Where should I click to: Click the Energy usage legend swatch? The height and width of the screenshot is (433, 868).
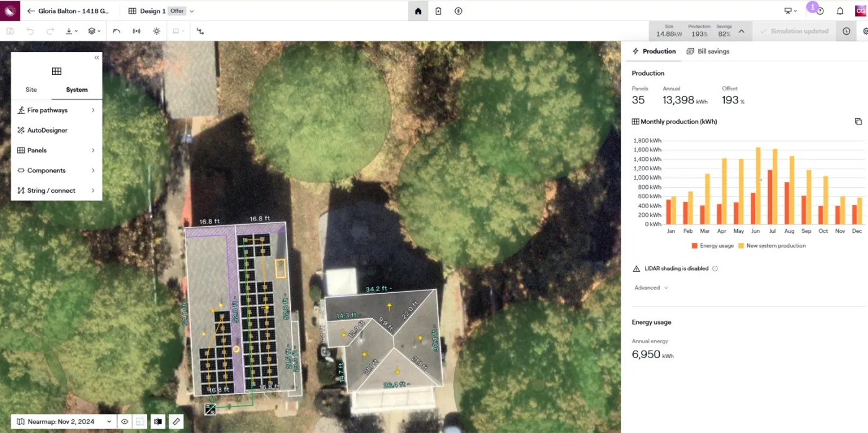pyautogui.click(x=694, y=246)
